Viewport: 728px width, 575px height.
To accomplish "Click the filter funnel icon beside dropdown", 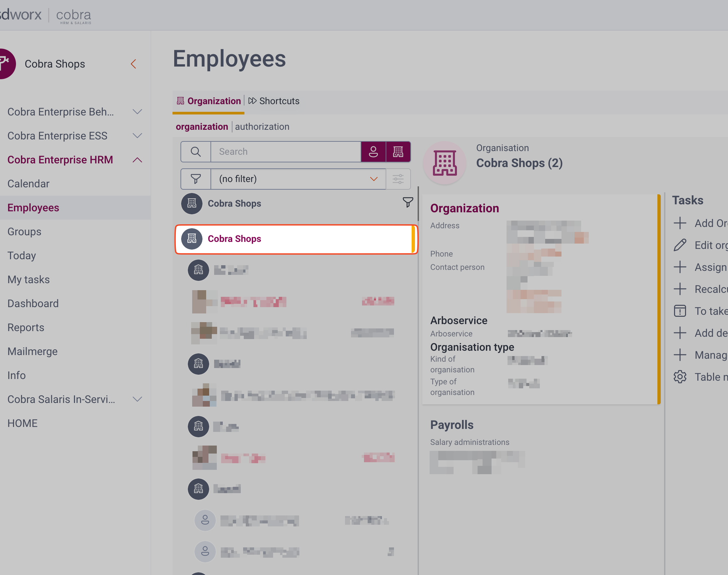I will pyautogui.click(x=196, y=179).
